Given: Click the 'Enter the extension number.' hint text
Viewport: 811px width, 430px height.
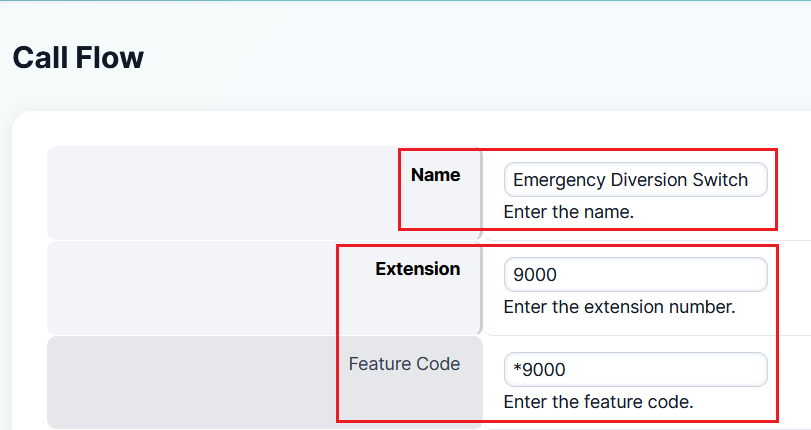Looking at the screenshot, I should coord(619,307).
